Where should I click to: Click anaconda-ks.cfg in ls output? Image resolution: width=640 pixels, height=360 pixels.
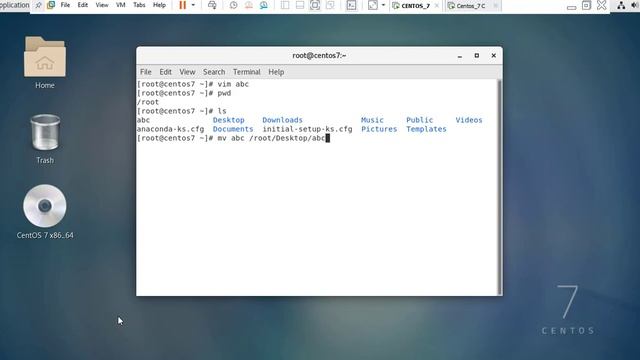[x=170, y=129]
